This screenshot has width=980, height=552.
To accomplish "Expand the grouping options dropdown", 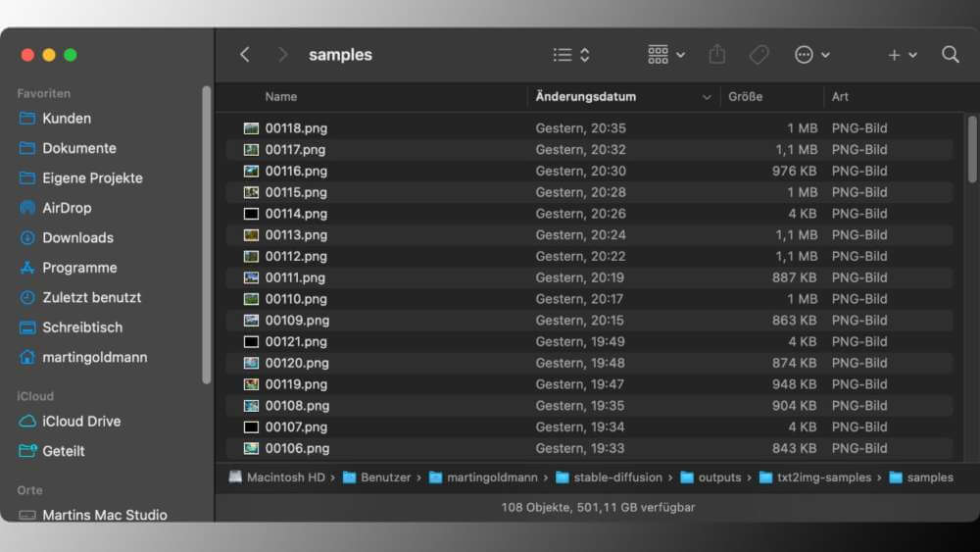I will [666, 55].
